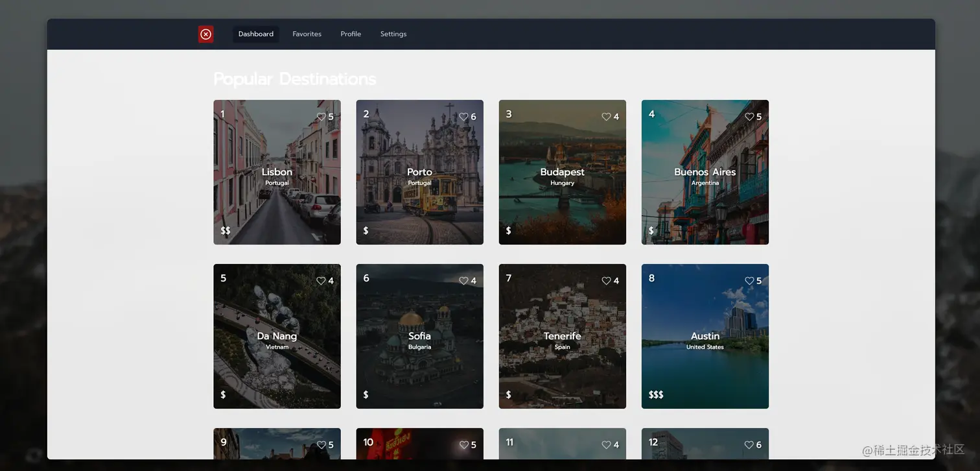Favorite card 11 using heart icon
Viewport: 980px width, 471px height.
(x=606, y=445)
